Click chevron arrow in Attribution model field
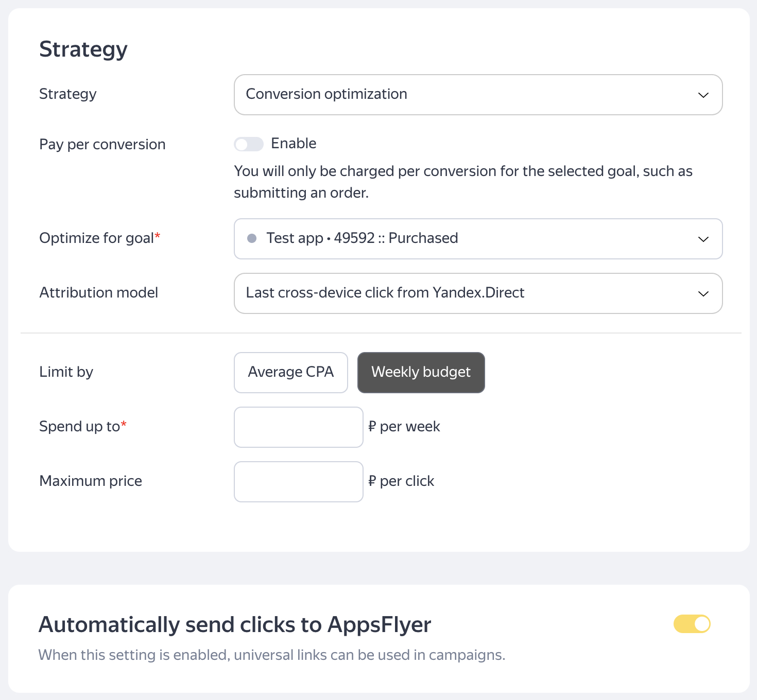 [x=703, y=294]
